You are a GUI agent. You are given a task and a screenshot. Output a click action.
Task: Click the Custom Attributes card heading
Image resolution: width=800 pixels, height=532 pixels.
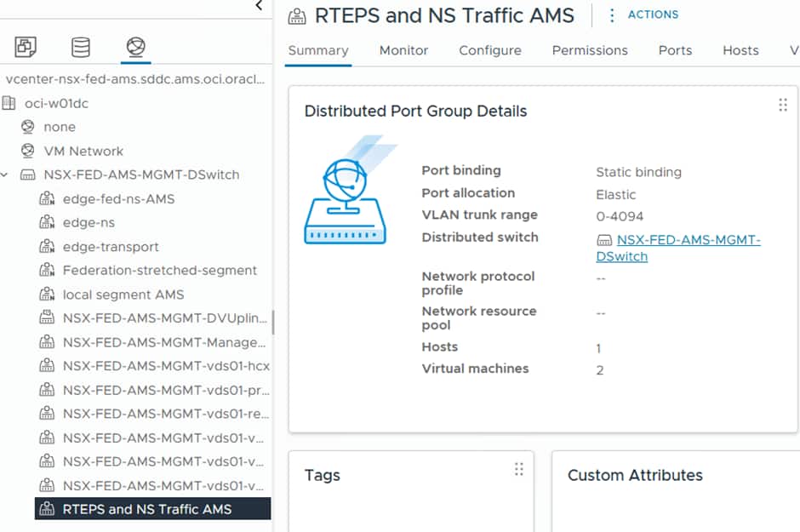pyautogui.click(x=635, y=475)
